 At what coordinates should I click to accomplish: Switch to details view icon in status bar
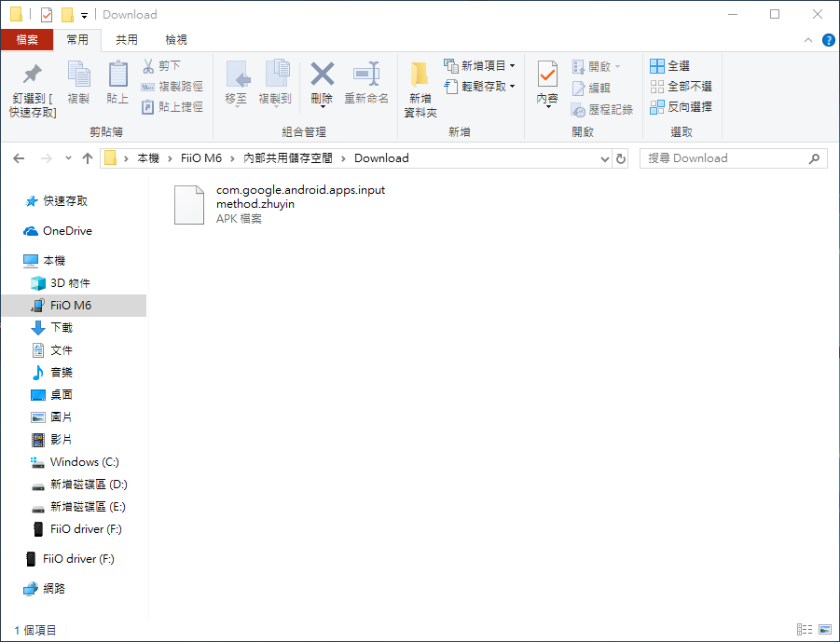805,630
